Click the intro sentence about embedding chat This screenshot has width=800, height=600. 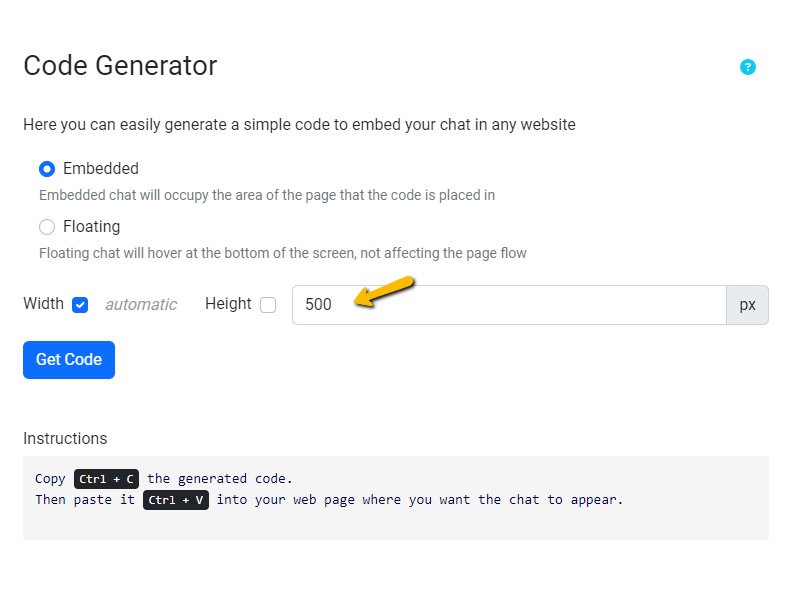[x=299, y=125]
